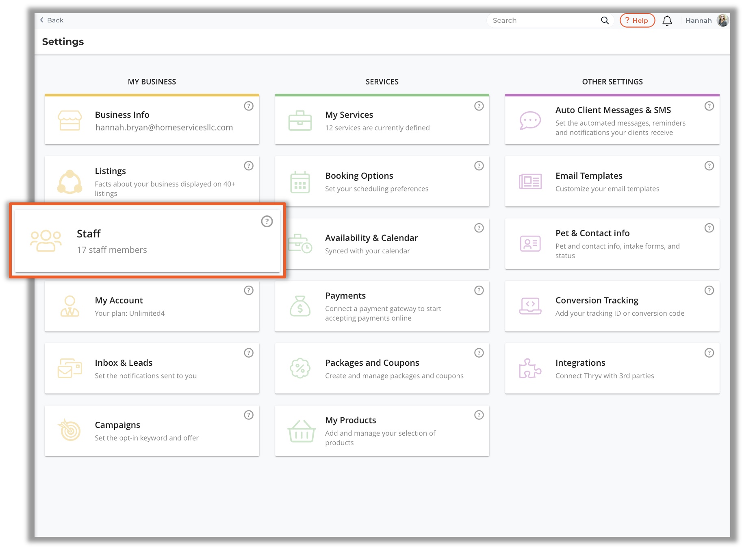
Task: Open the Listings settings title
Action: tap(110, 171)
